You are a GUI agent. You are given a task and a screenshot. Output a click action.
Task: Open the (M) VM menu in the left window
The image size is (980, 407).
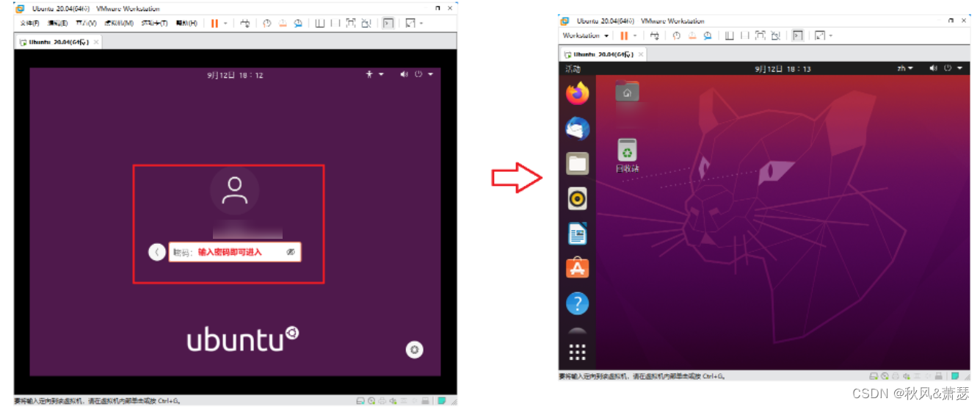[x=119, y=24]
